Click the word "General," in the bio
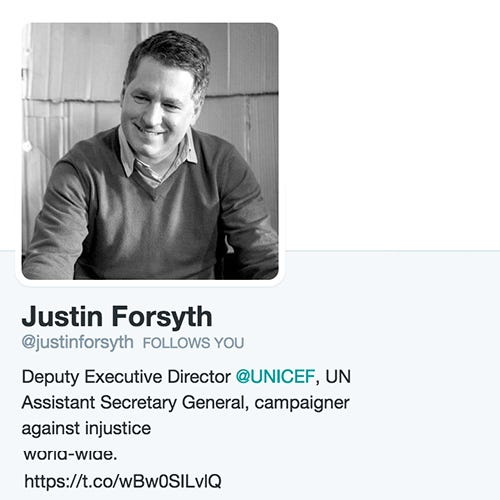The height and width of the screenshot is (500, 500). [x=216, y=402]
